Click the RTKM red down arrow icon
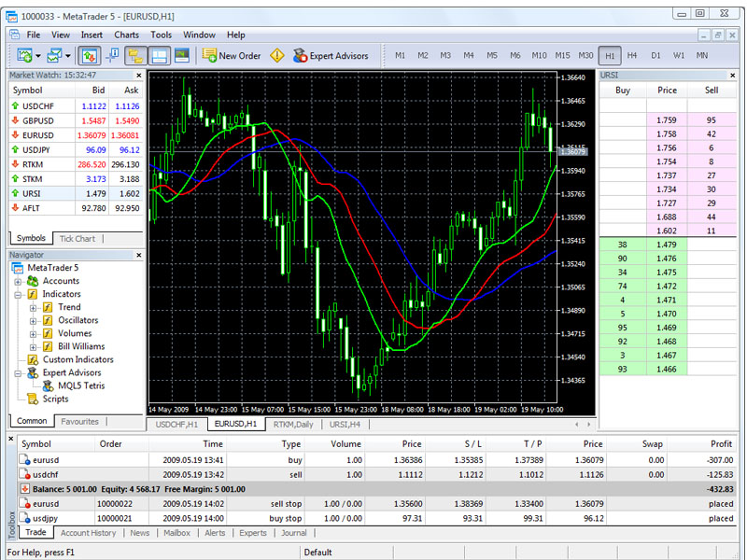 click(15, 164)
